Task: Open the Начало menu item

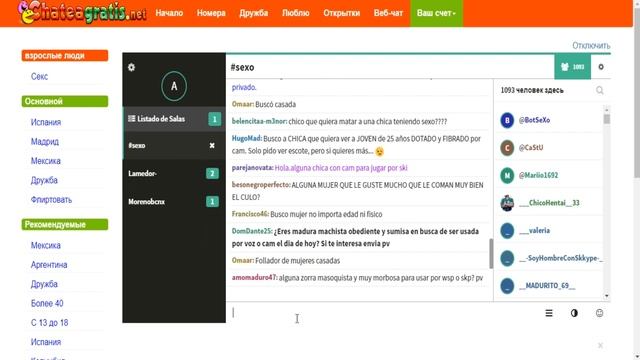Action: (169, 13)
